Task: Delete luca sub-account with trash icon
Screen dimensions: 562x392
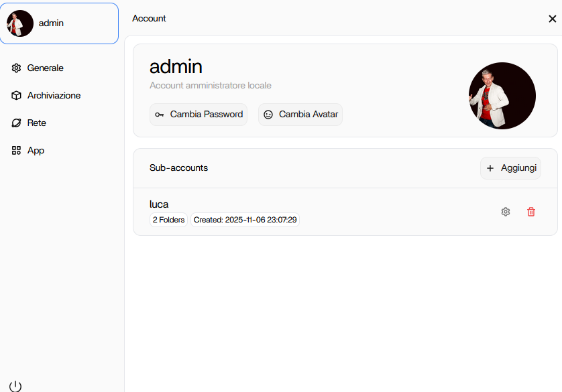Action: [531, 212]
